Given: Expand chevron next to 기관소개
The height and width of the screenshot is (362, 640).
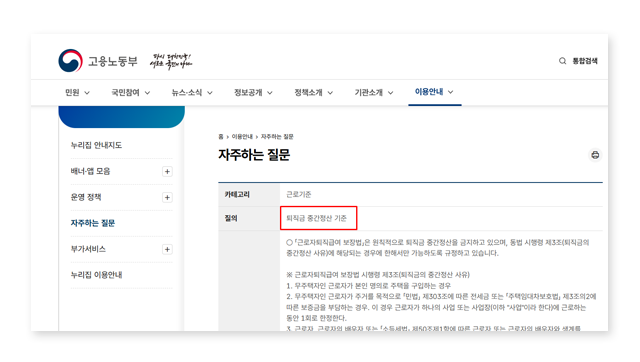Looking at the screenshot, I should (x=391, y=93).
